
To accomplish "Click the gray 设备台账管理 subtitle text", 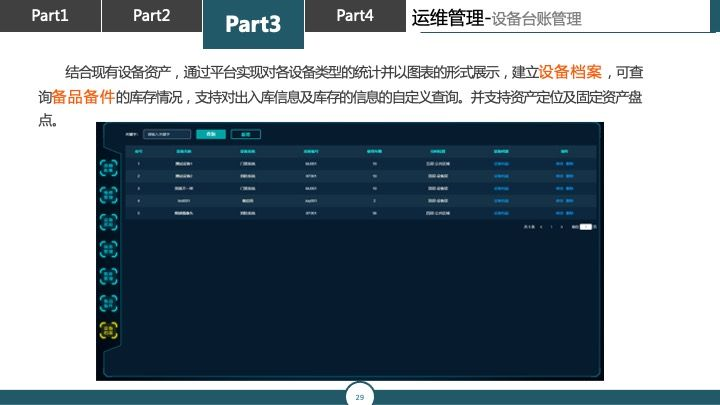I will coord(537,19).
